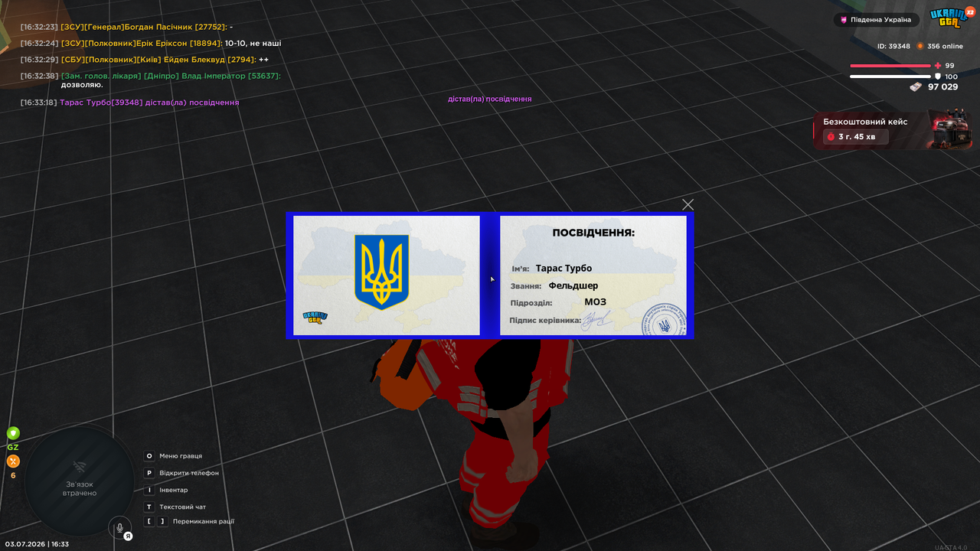Click the T key hint for text chat
The height and width of the screenshot is (551, 980).
pyautogui.click(x=149, y=507)
